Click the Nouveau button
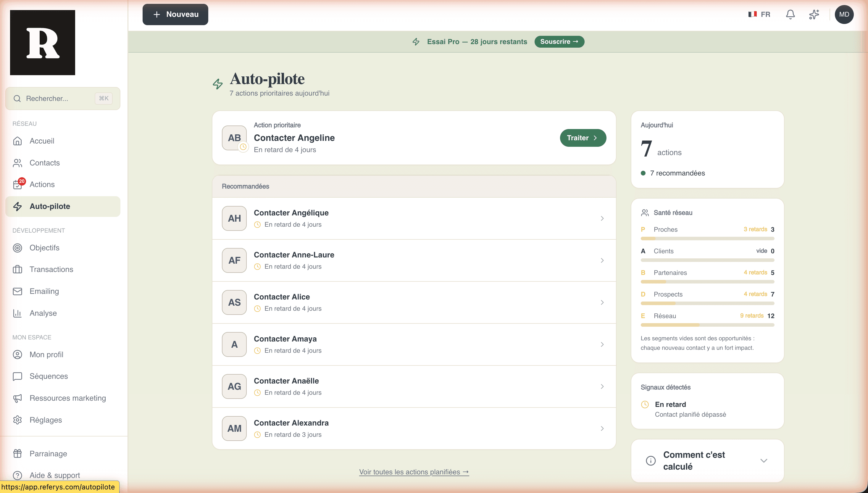This screenshot has width=868, height=493. [175, 14]
